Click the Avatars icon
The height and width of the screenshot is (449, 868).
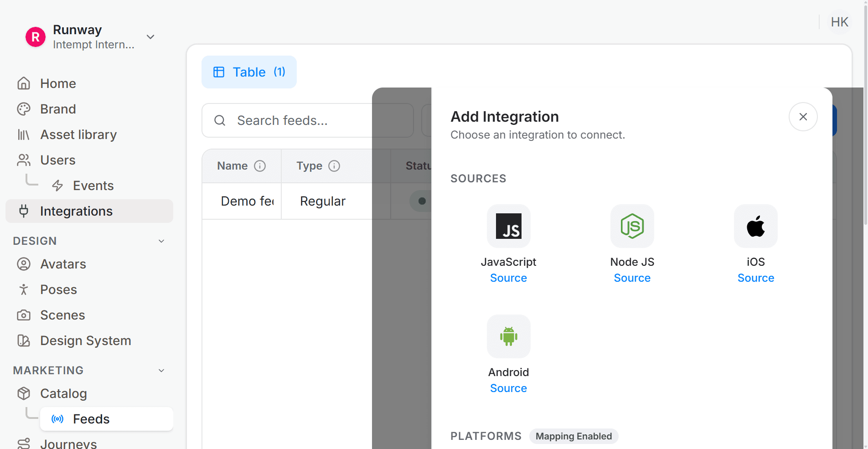point(24,264)
